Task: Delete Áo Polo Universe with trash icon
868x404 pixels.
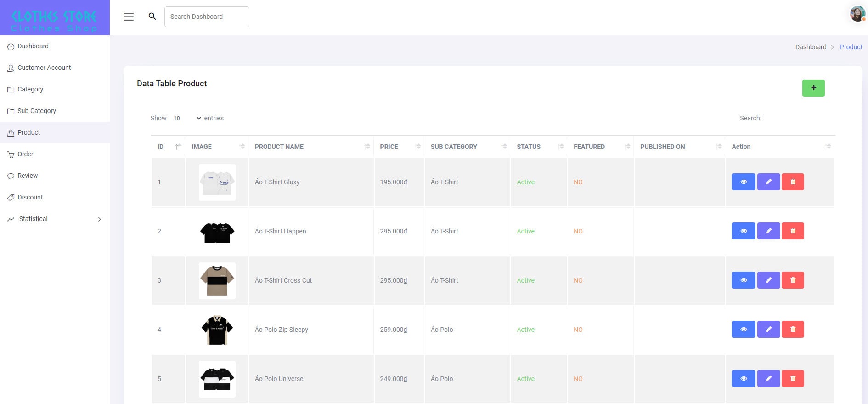Action: tap(793, 379)
